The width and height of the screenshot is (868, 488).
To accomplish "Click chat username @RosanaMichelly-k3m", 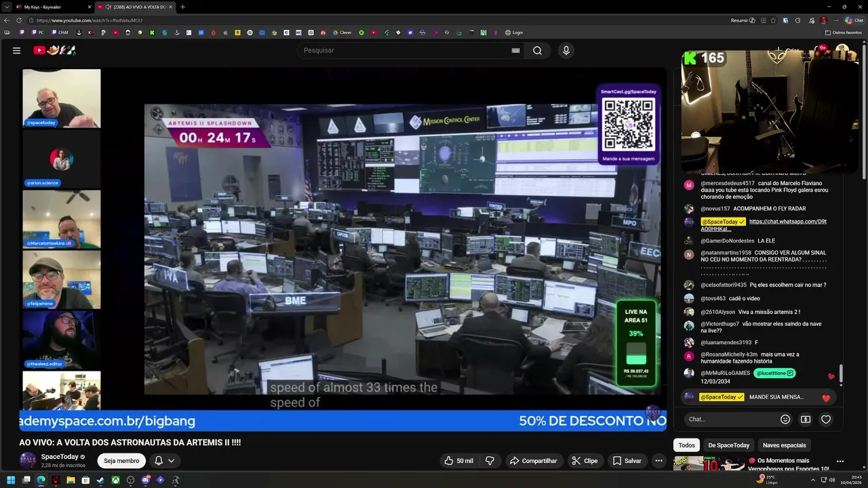I will point(729,354).
